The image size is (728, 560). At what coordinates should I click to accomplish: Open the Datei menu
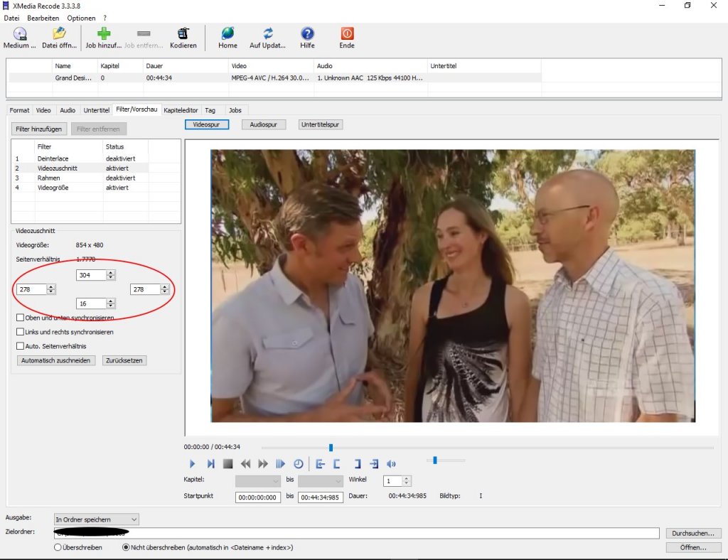tap(11, 18)
